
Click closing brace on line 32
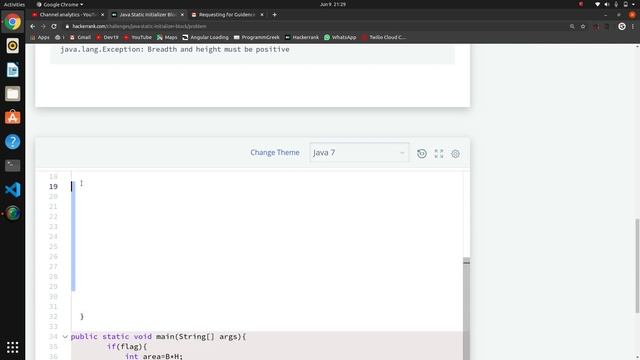(82, 317)
